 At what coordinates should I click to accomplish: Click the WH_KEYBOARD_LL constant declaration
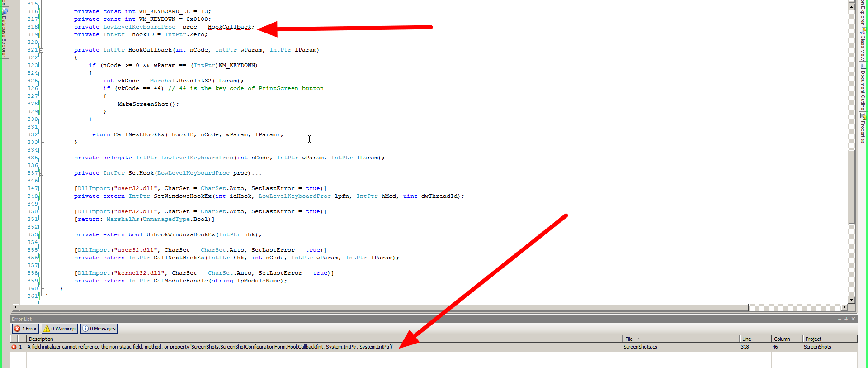click(x=142, y=12)
